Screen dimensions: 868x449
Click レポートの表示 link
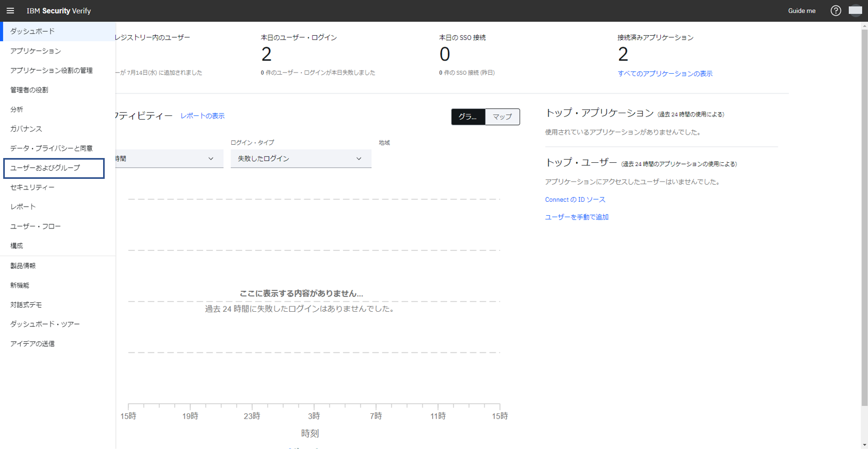(202, 116)
